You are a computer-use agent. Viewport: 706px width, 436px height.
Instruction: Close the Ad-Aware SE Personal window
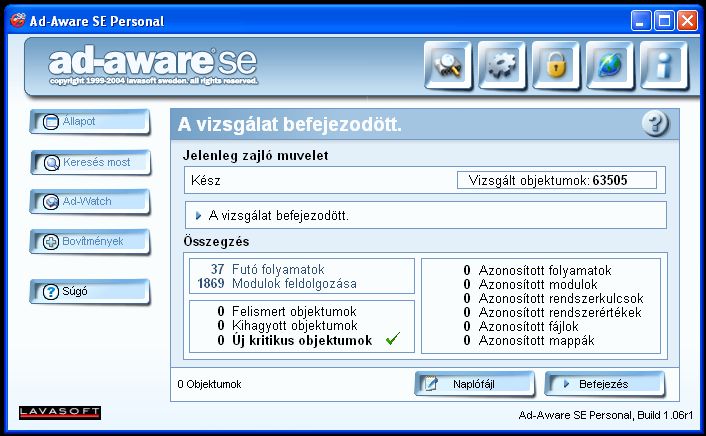688,21
